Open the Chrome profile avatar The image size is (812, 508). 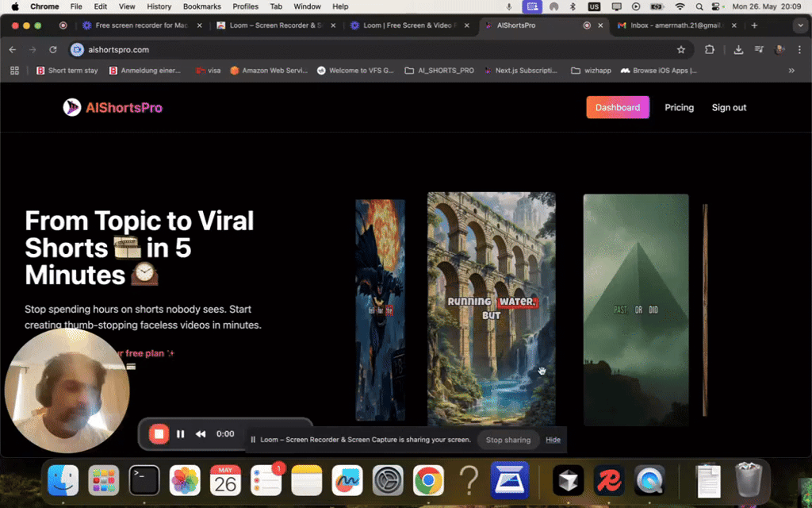point(779,50)
